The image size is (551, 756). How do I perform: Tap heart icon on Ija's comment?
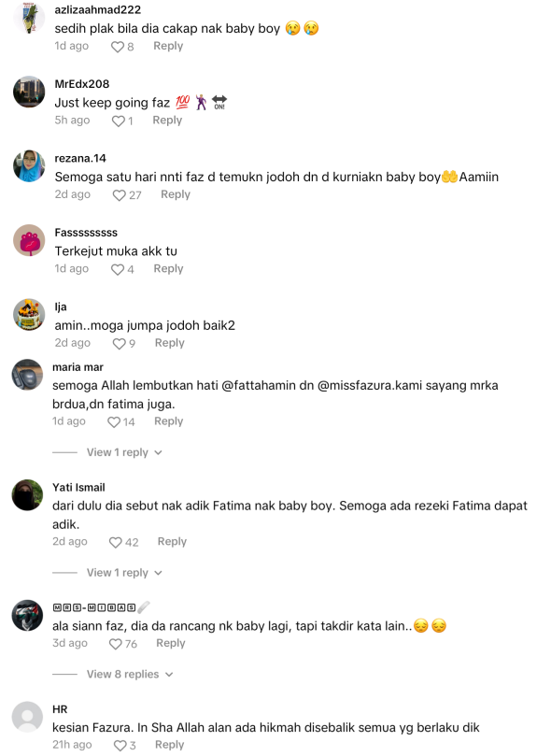119,344
